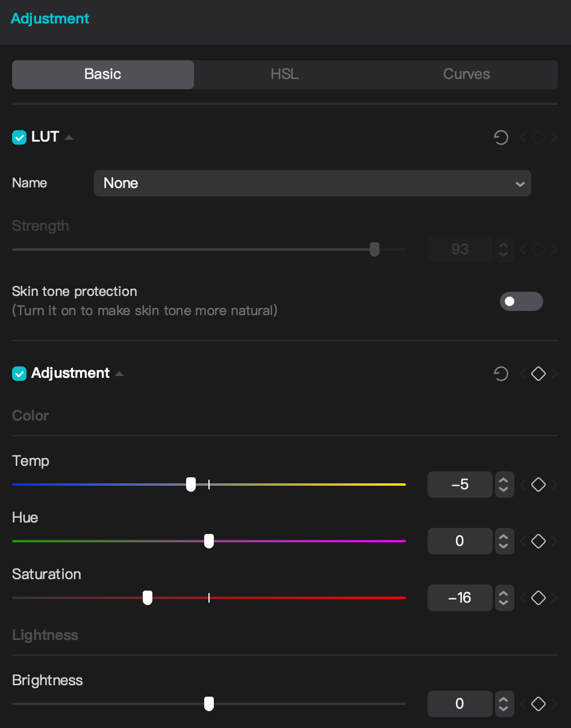Uncheck the LUT checkbox
Viewport: 571px width, 728px height.
click(19, 137)
